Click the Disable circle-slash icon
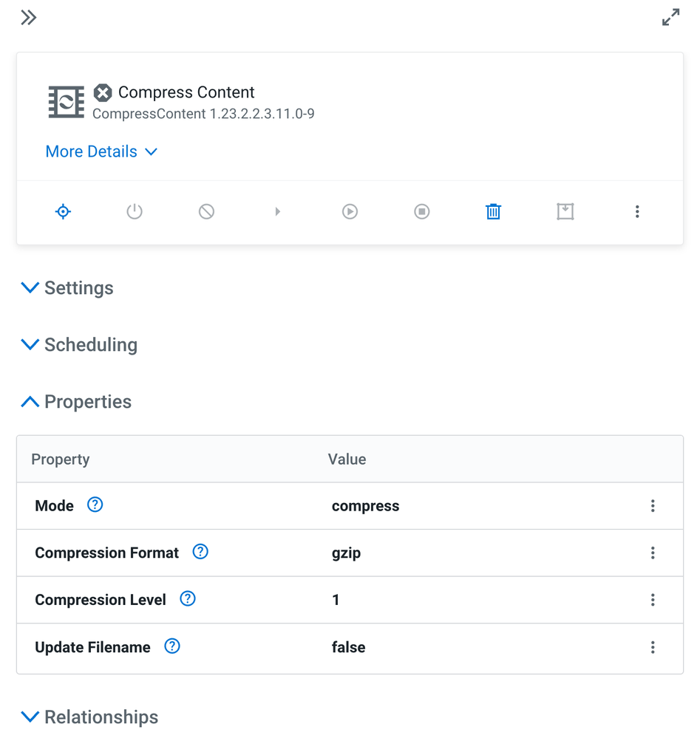This screenshot has height=738, width=700. coord(206,212)
